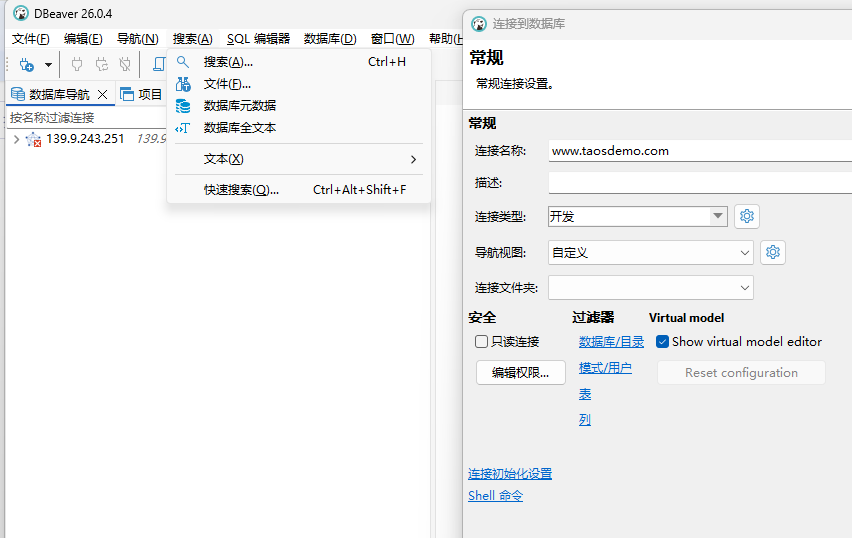This screenshot has width=852, height=538.
Task: Open the 连接初始化设置 link
Action: tap(510, 474)
